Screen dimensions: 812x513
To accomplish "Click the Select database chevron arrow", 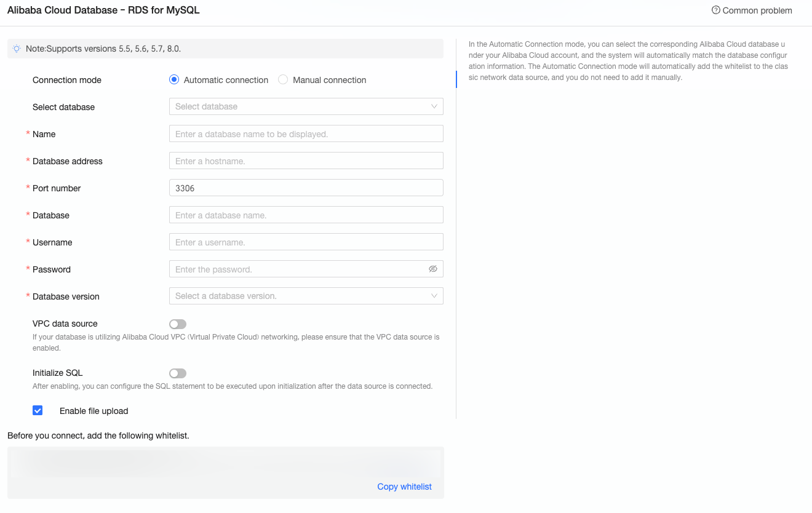I will [434, 106].
